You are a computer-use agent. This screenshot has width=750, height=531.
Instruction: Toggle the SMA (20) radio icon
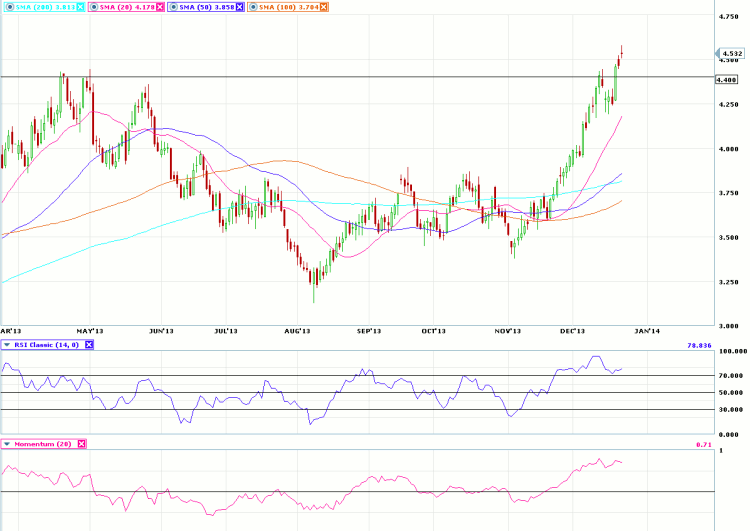click(92, 7)
